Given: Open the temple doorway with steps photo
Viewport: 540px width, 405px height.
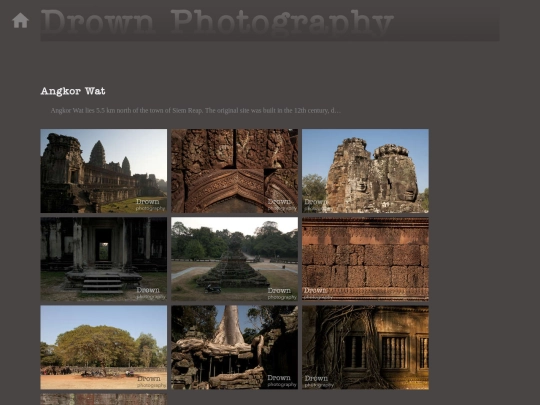Looking at the screenshot, I should 104,259.
